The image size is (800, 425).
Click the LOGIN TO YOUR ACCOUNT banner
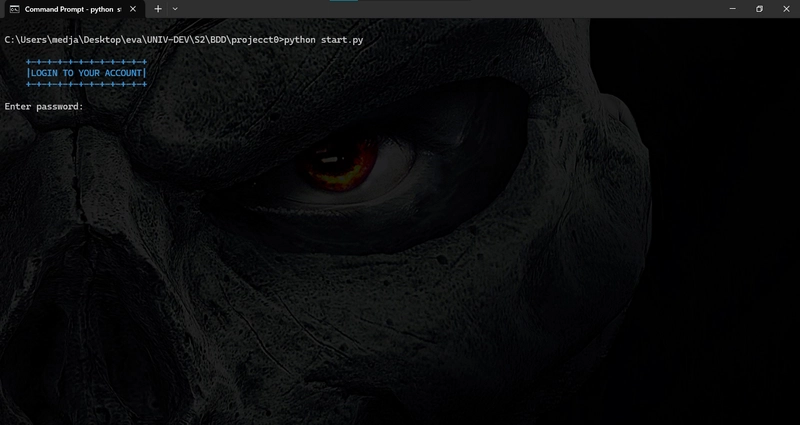pyautogui.click(x=86, y=73)
